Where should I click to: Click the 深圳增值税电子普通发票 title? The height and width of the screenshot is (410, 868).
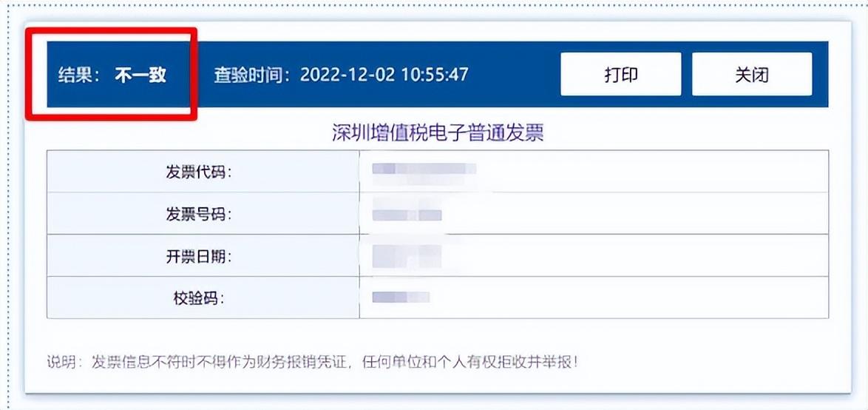click(438, 133)
